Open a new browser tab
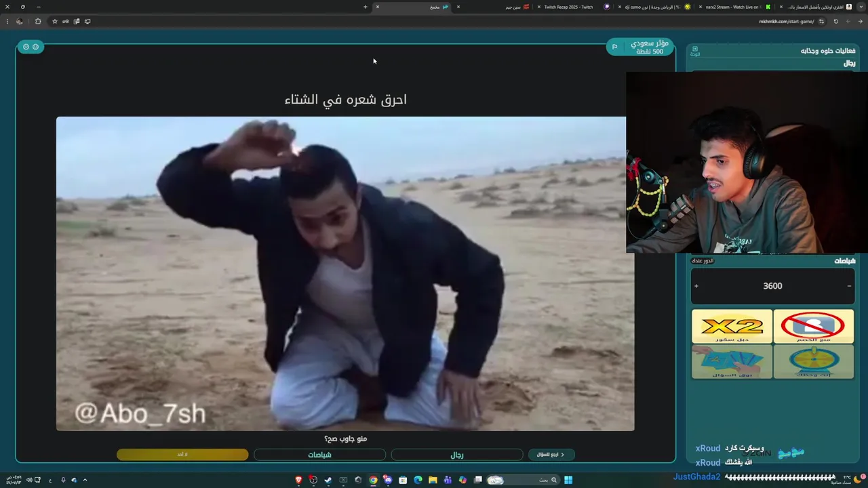This screenshot has height=488, width=868. 365,7
